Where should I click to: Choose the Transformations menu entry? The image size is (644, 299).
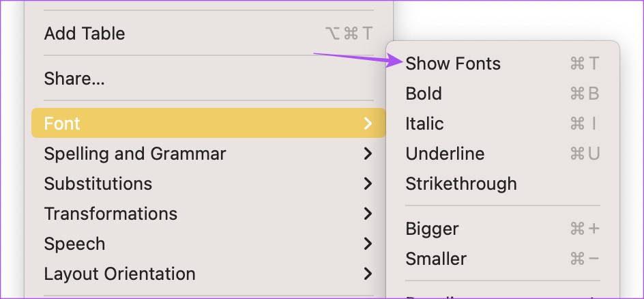pyautogui.click(x=111, y=214)
